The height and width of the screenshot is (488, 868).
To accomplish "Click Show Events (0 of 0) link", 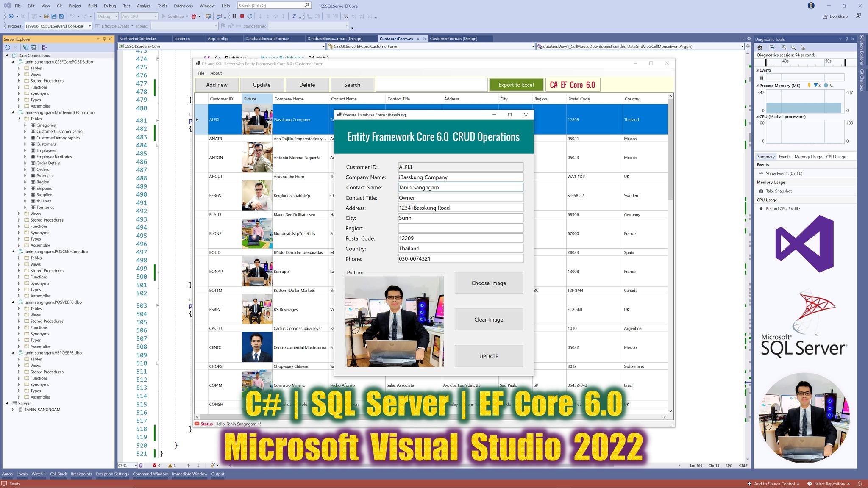I will (x=784, y=173).
